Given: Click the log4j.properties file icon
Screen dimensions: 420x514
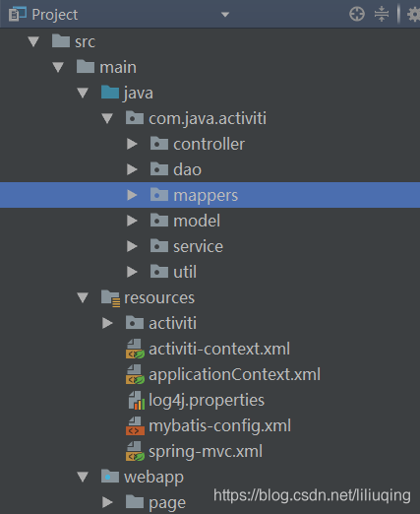Looking at the screenshot, I should point(137,400).
